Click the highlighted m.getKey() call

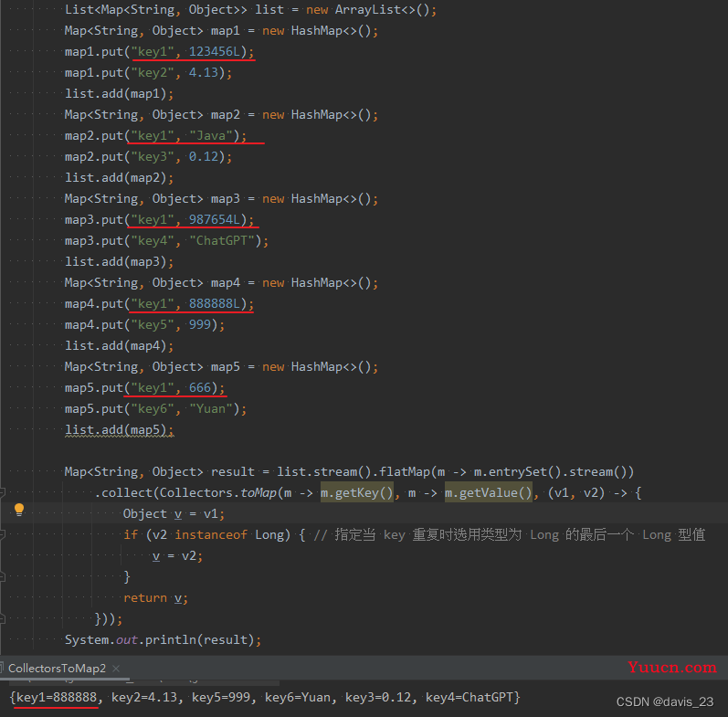[357, 492]
